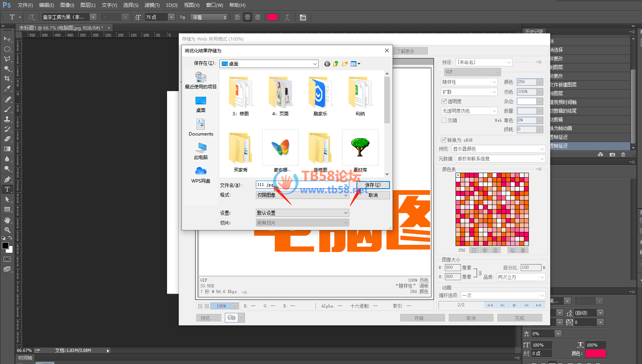The width and height of the screenshot is (642, 364).
Task: Select the Clone Stamp tool
Action: (x=7, y=119)
